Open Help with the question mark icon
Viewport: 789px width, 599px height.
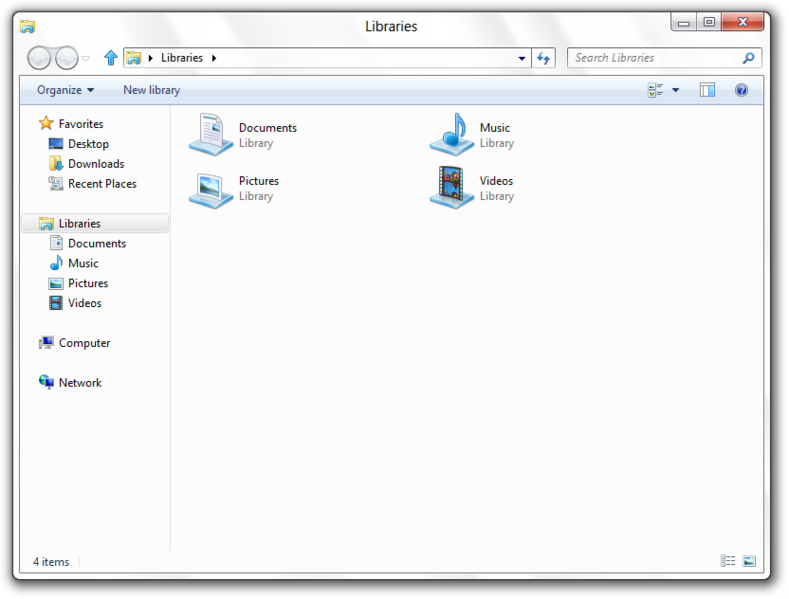(x=741, y=90)
